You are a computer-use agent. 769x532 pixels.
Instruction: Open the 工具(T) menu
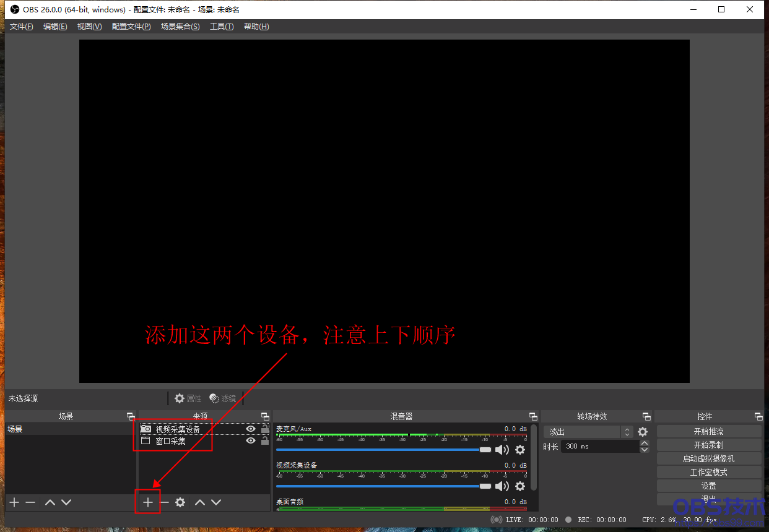[222, 27]
